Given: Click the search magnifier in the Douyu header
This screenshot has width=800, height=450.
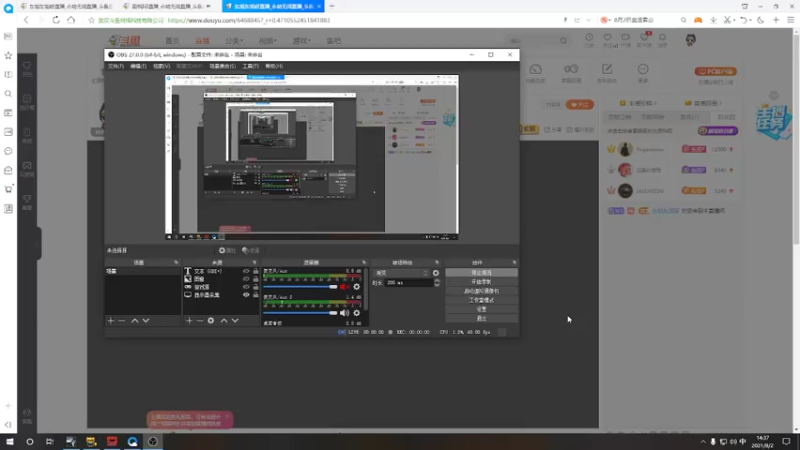Looking at the screenshot, I should point(563,41).
